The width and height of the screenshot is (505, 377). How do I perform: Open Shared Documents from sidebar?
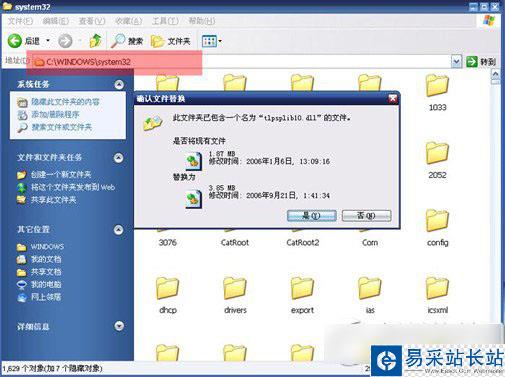tap(39, 272)
